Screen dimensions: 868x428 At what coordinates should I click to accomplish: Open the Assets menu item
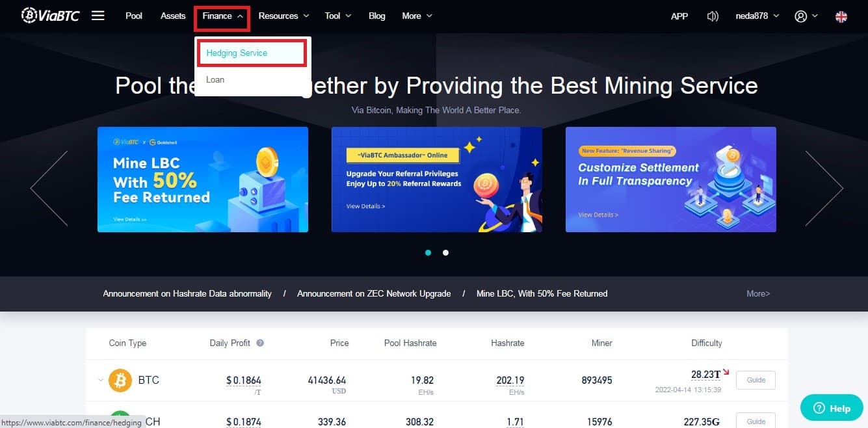pyautogui.click(x=173, y=16)
